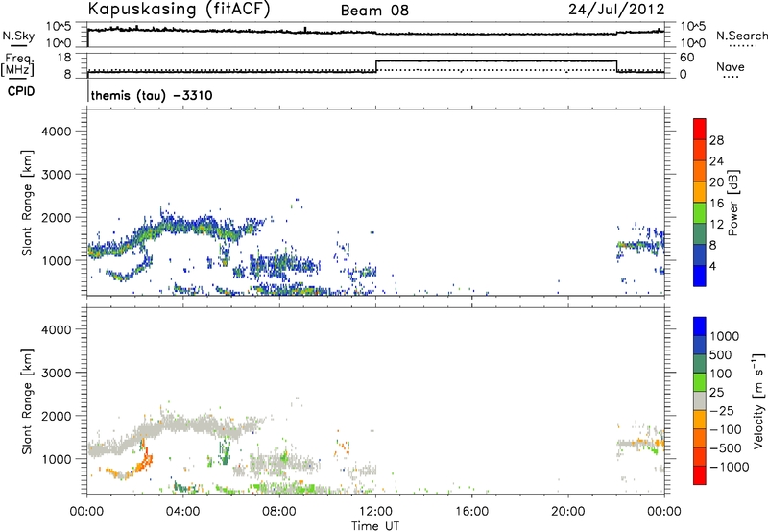Click the grey -25 to 25 velocity swatch
This screenshot has height=532, width=768.
[700, 400]
